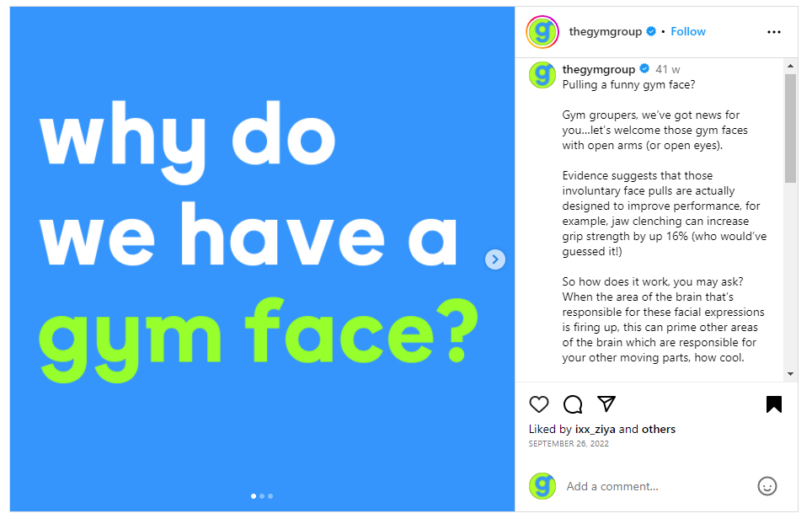
Task: Click thegymgroup profile picture in header
Action: click(x=542, y=32)
